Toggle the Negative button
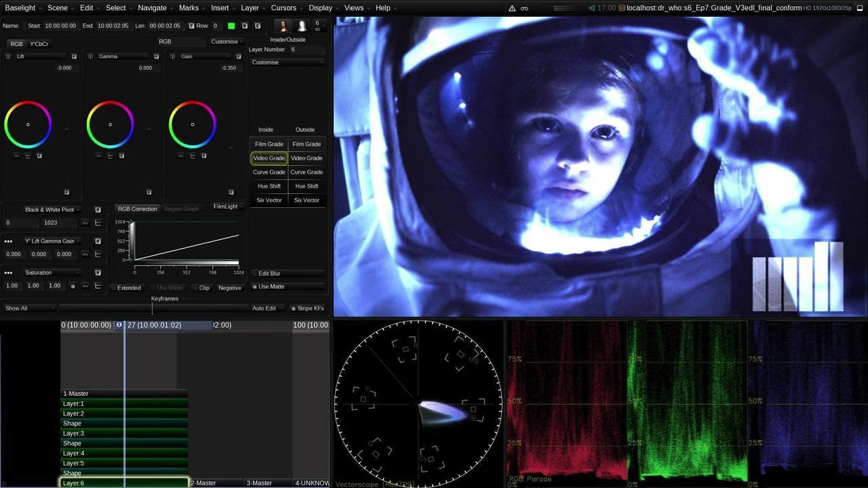This screenshot has height=488, width=868. [230, 288]
